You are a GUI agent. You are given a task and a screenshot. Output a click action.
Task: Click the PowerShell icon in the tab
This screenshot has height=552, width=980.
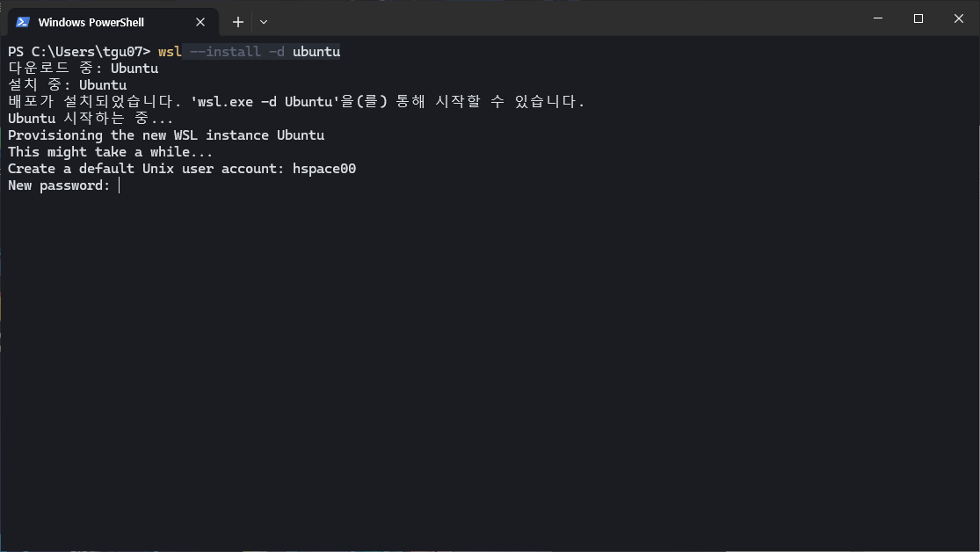click(23, 22)
